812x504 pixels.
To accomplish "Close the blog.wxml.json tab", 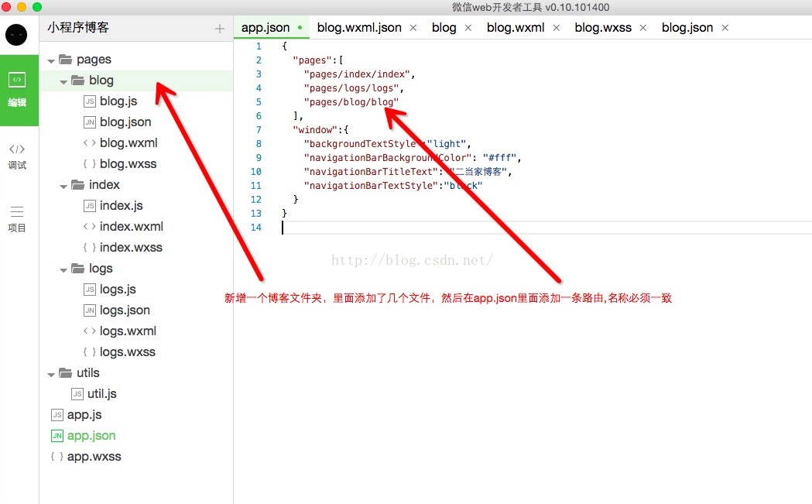I will click(413, 28).
